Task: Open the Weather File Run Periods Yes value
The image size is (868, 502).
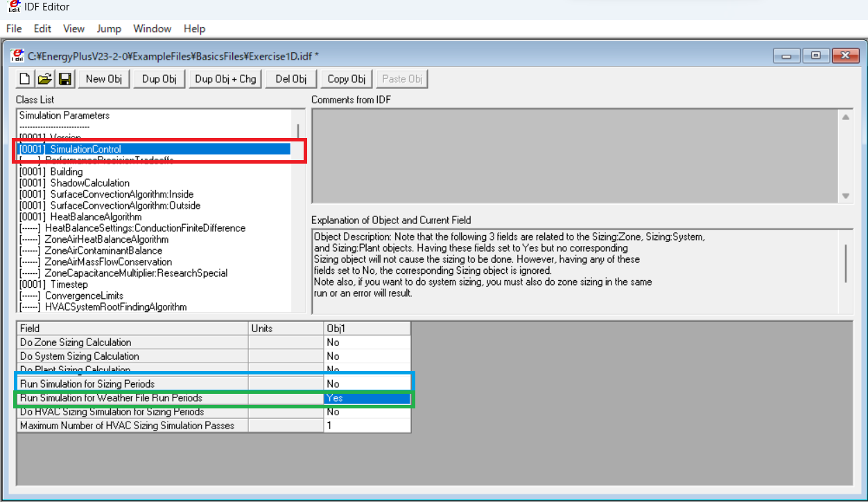Action: 367,398
